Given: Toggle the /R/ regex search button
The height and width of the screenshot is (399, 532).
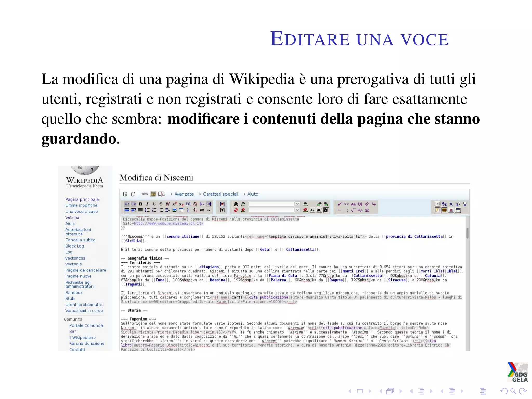Looking at the screenshot, I should click(319, 210).
